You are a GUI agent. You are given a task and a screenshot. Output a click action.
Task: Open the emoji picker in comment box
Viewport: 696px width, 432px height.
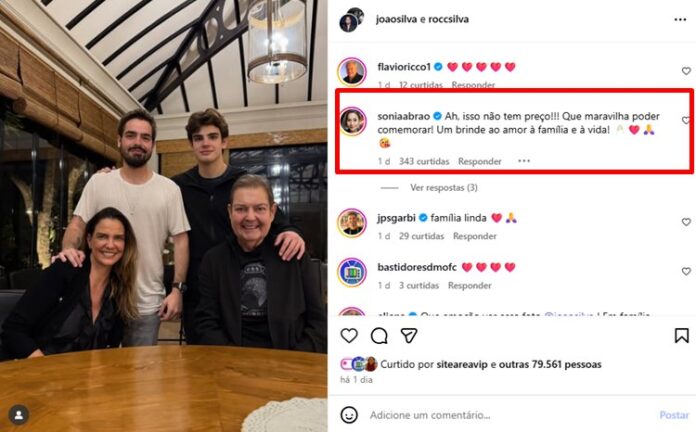[349, 414]
